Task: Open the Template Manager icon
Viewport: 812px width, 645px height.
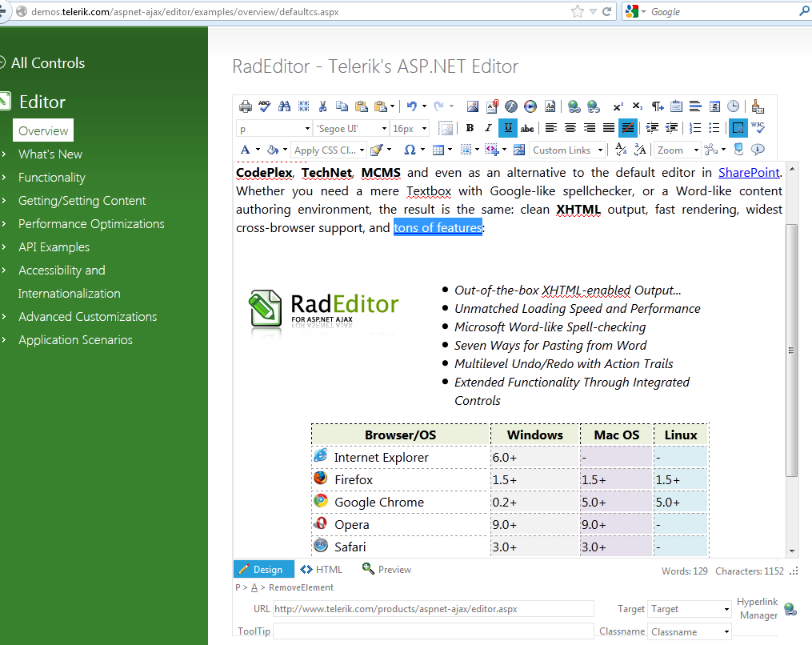Action: click(x=550, y=106)
